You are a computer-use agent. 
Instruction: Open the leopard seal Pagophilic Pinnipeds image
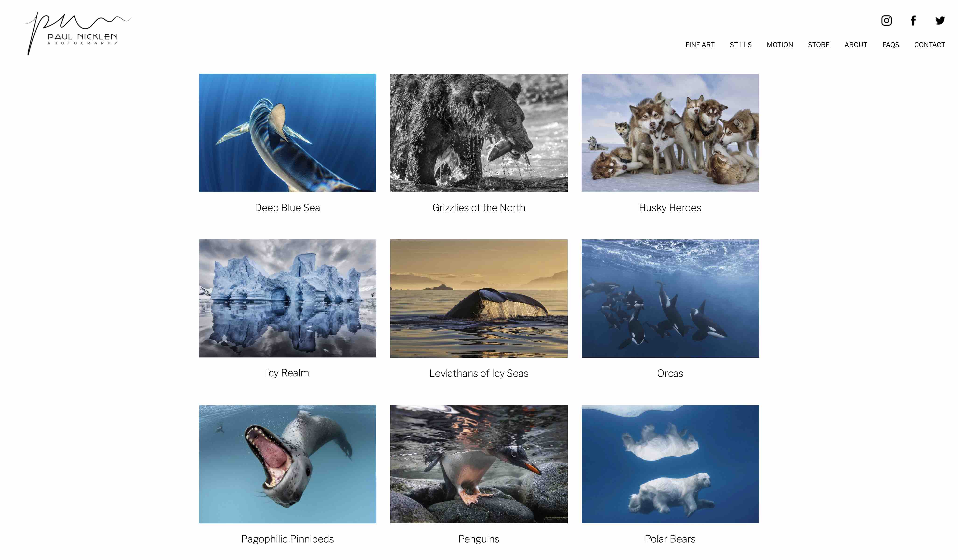tap(287, 464)
